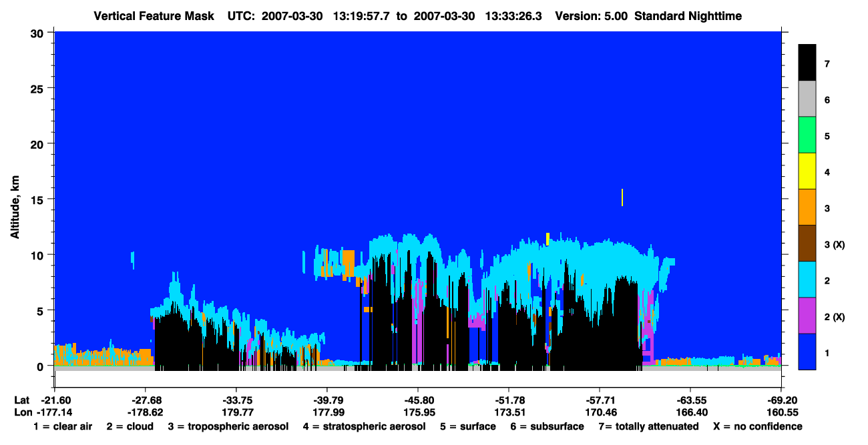
Task: Click the brown swatch labeled 3 (X)
Action: tap(807, 244)
